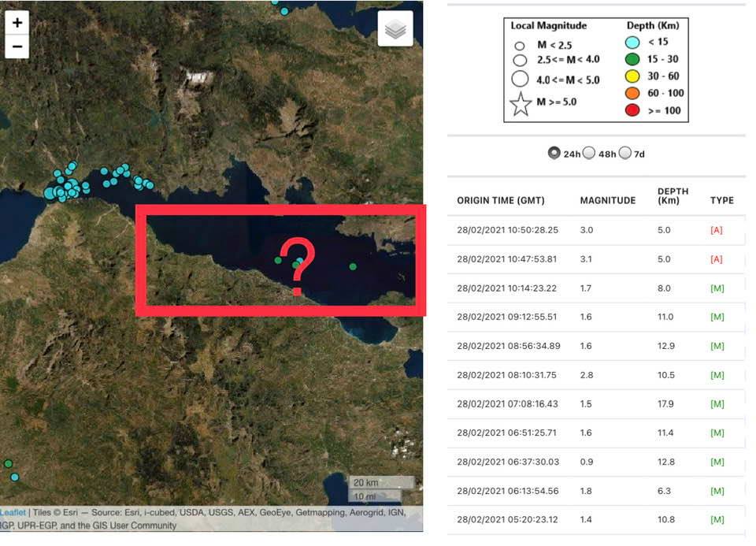Select magnitude value 3.1
Screen dimensions: 756x546
[x=586, y=259]
